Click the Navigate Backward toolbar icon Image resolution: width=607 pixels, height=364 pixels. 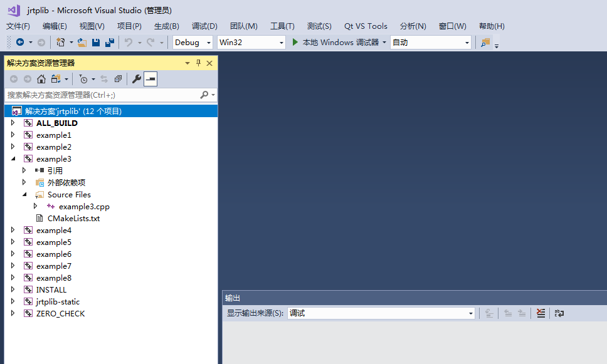click(20, 42)
